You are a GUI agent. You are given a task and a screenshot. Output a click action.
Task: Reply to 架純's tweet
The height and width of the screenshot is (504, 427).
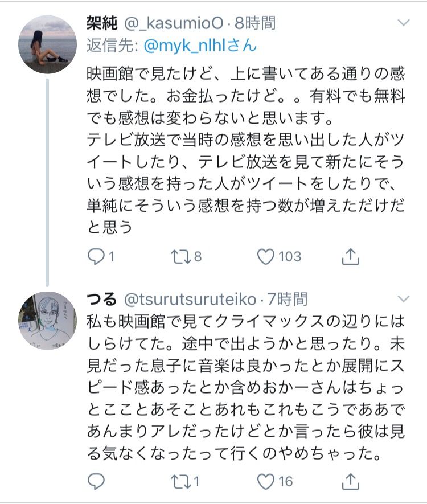[97, 257]
